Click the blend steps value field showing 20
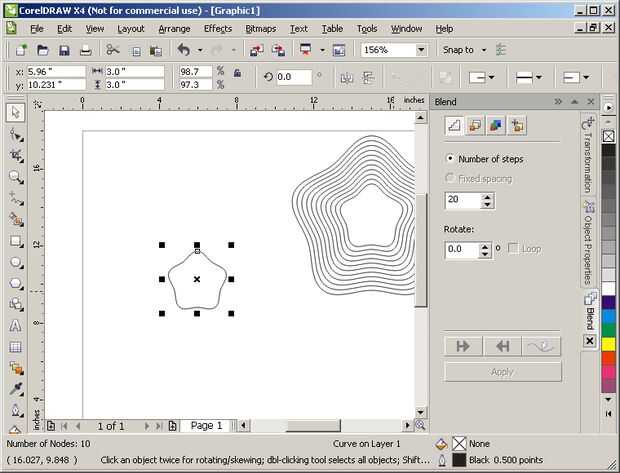Image resolution: width=620 pixels, height=473 pixels. coord(463,200)
